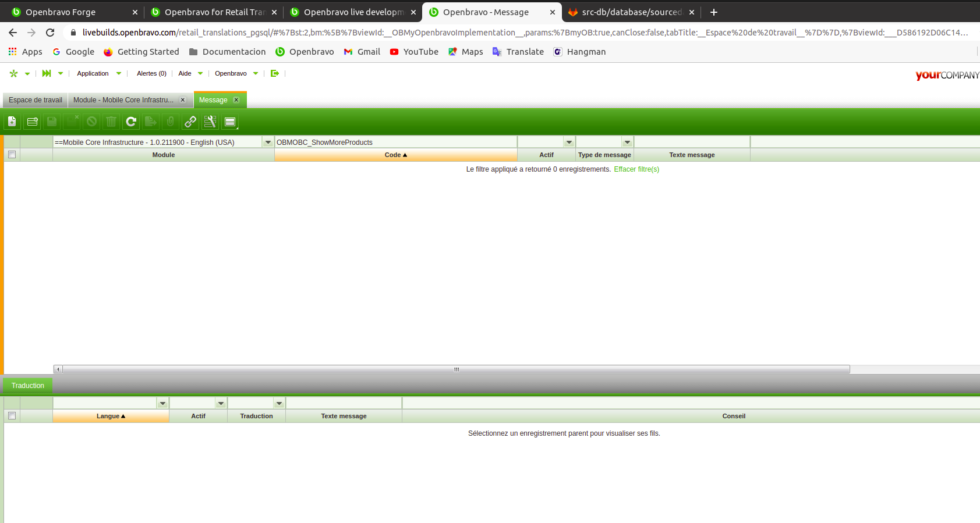Open the Openbravo user menu
This screenshot has width=980, height=523.
pos(231,73)
